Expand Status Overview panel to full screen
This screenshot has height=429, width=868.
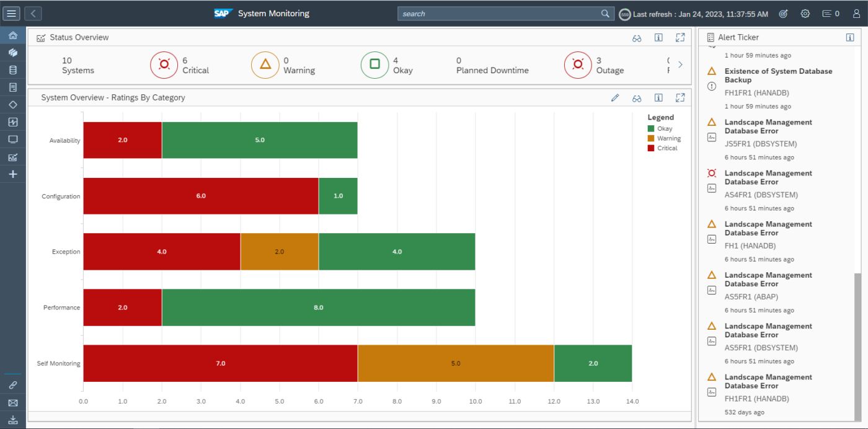point(680,38)
